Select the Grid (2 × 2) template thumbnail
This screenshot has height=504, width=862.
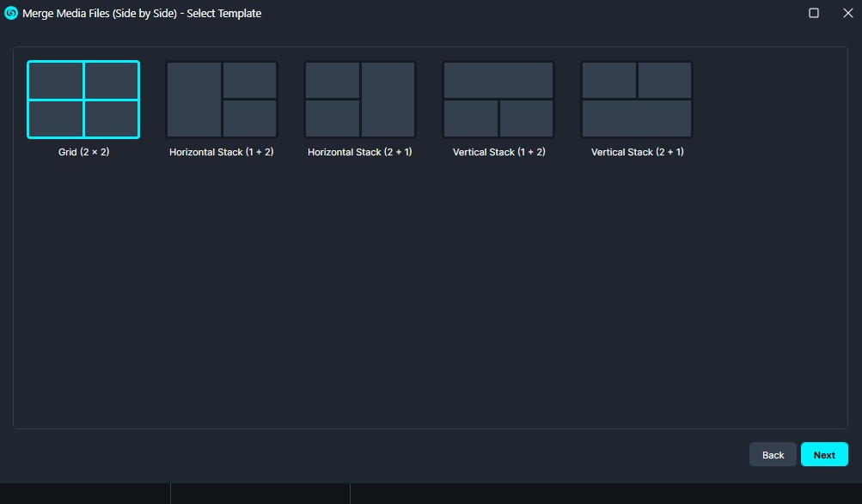(83, 100)
